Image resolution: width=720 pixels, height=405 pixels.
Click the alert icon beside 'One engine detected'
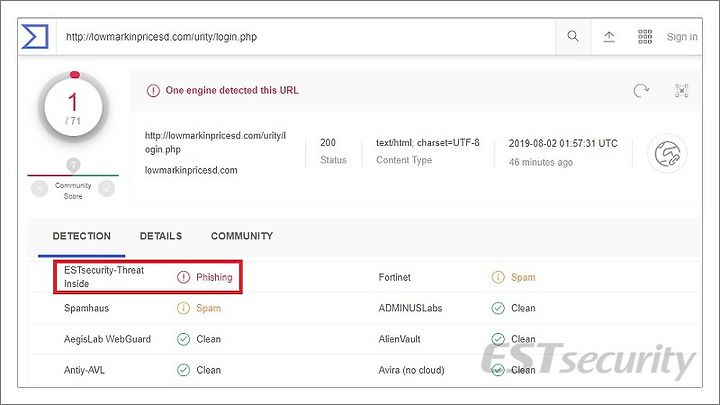[x=153, y=90]
